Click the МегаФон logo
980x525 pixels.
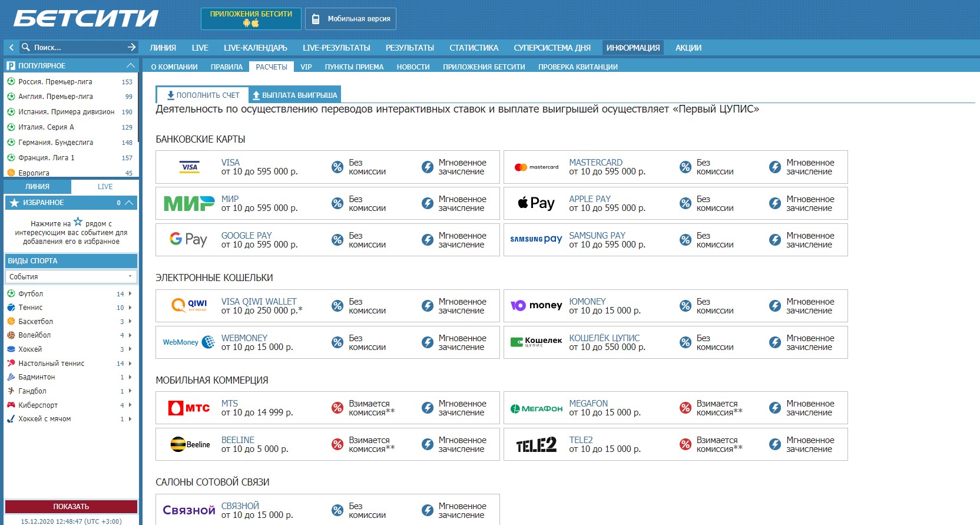(x=537, y=408)
